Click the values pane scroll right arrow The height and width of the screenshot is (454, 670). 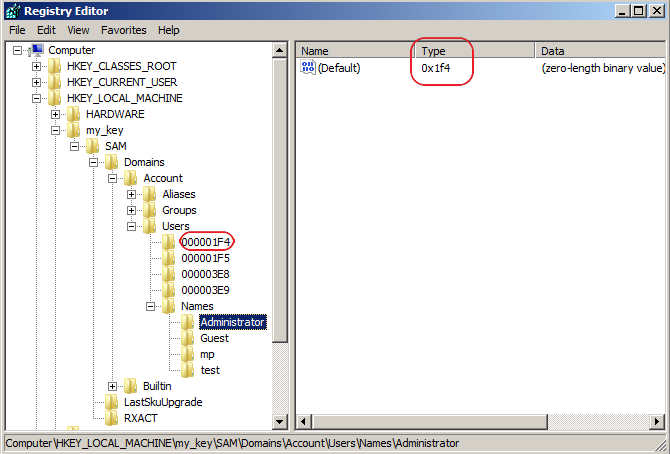point(656,422)
